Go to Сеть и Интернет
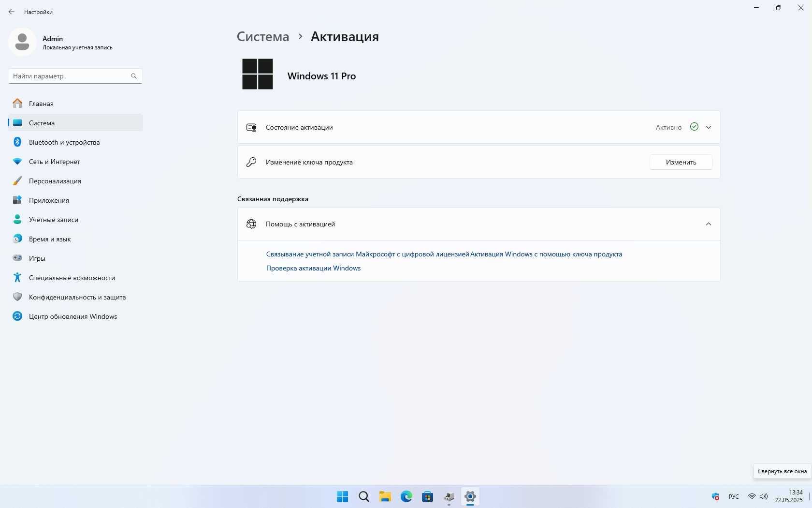Screen dimensions: 812x508 (x=75, y=162)
